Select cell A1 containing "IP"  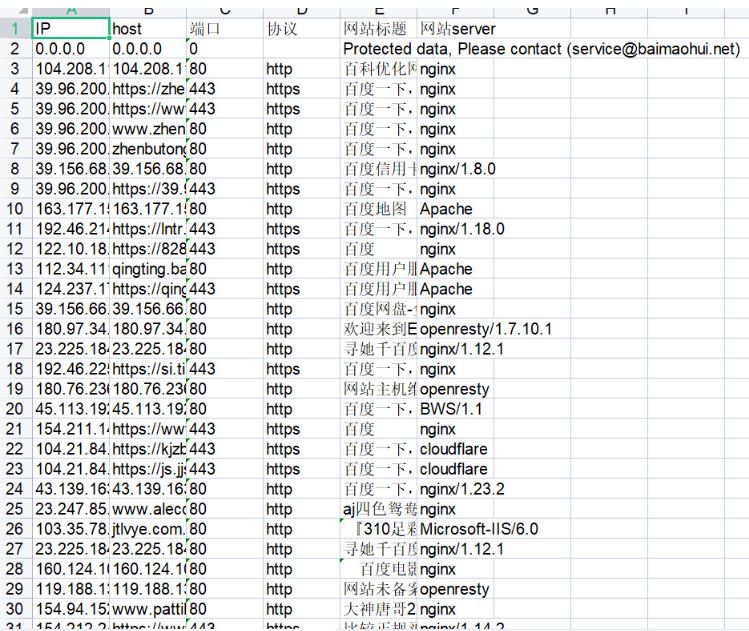tap(71, 29)
